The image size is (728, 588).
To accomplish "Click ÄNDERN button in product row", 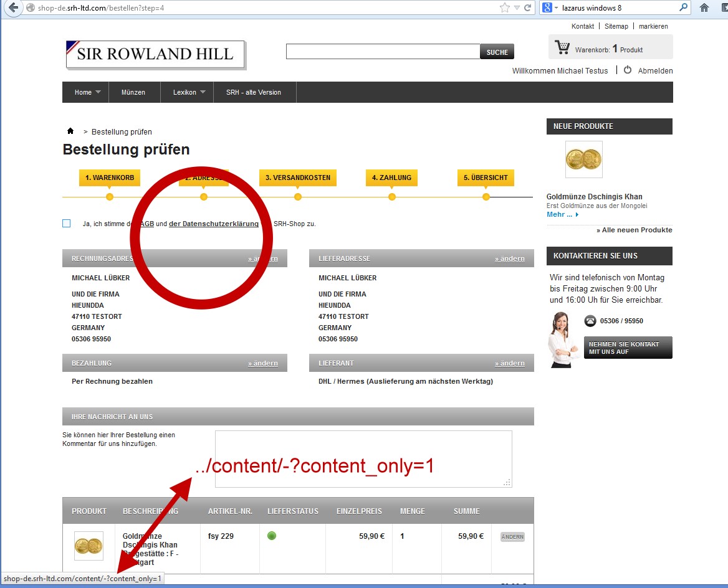I will click(x=512, y=537).
